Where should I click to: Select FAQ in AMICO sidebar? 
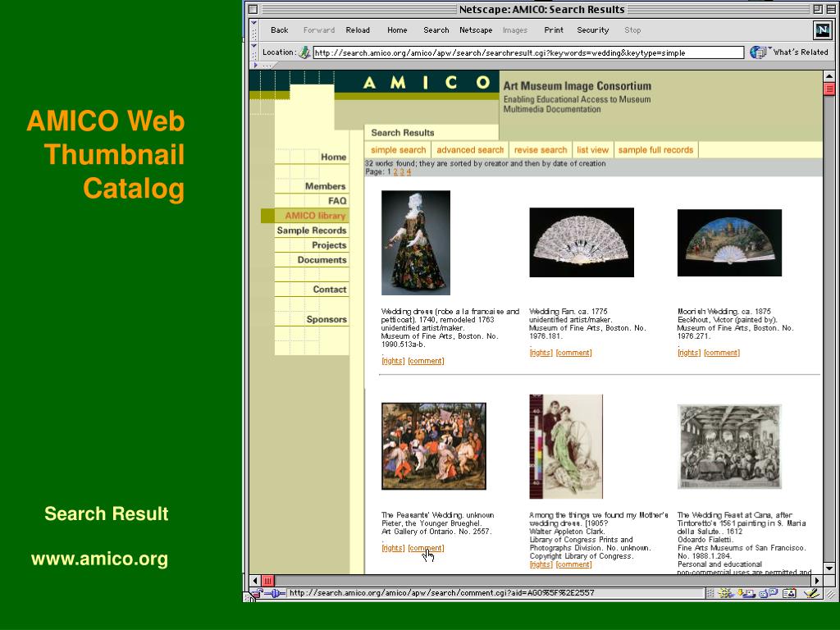click(337, 201)
